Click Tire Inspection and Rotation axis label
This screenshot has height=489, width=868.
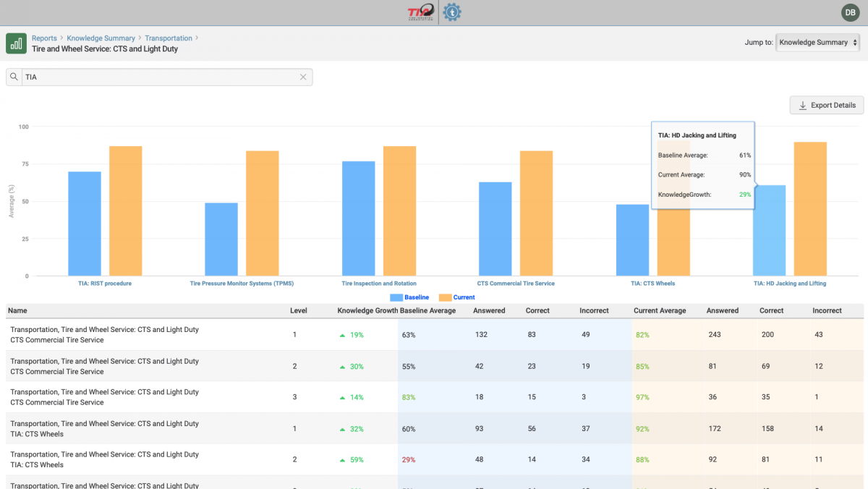[379, 284]
